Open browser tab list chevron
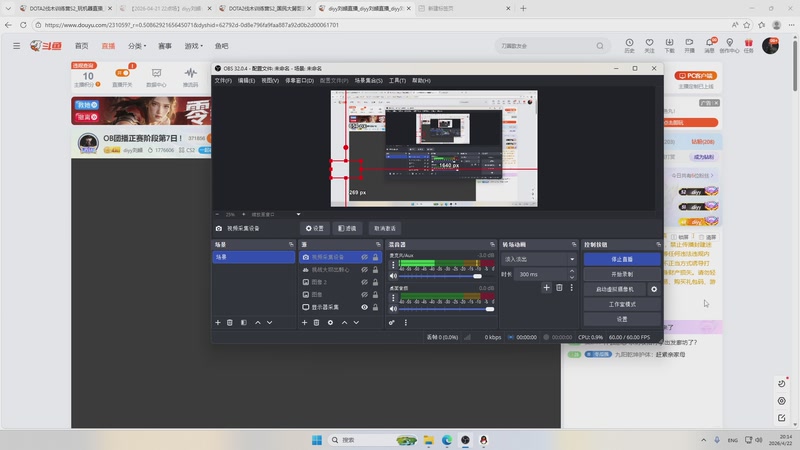 pyautogui.click(x=8, y=8)
